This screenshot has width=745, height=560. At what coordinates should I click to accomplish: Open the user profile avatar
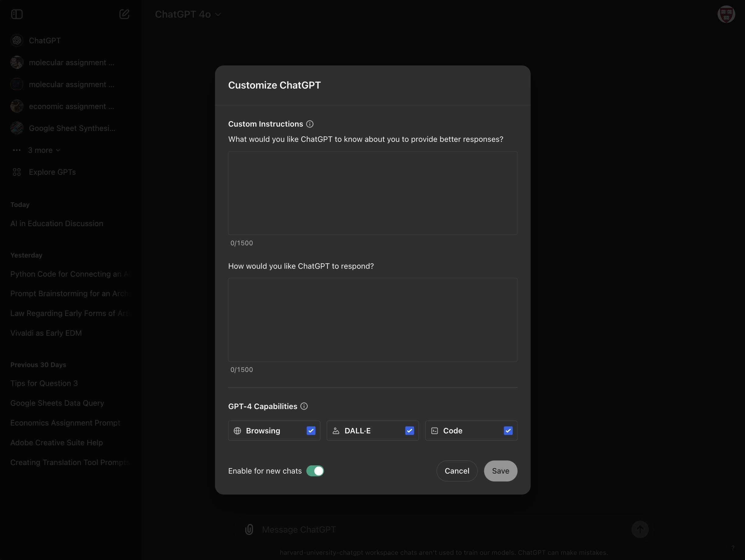726,14
